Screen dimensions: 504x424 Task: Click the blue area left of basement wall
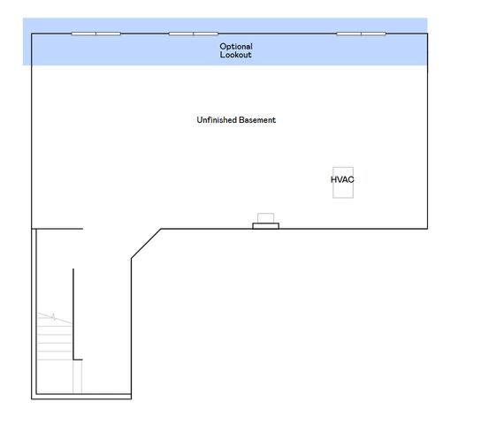click(27, 42)
